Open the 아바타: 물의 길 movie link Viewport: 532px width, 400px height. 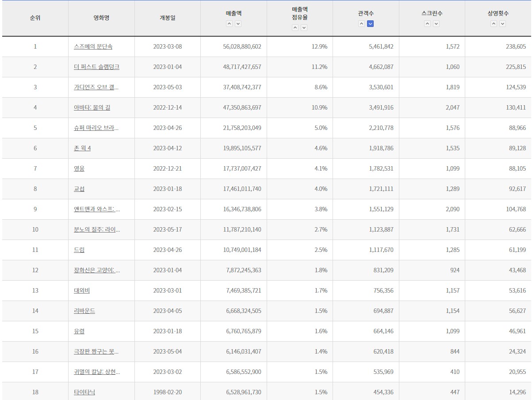(x=92, y=107)
